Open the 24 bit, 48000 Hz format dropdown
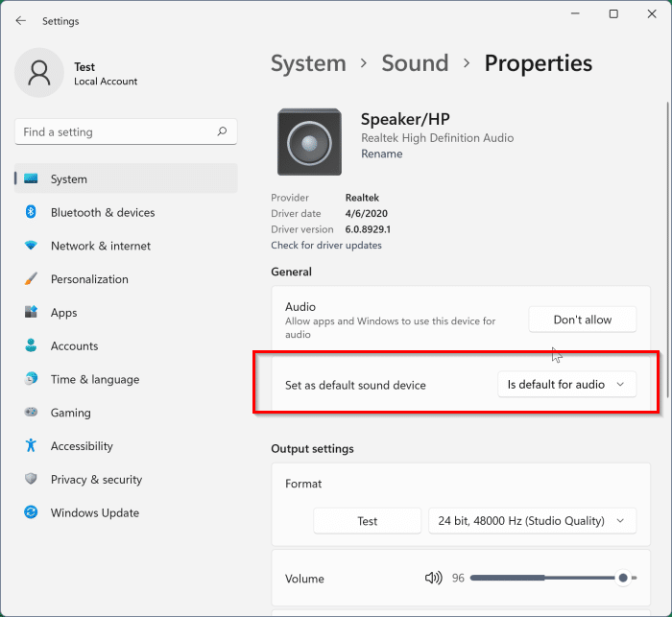The image size is (672, 617). pos(532,521)
